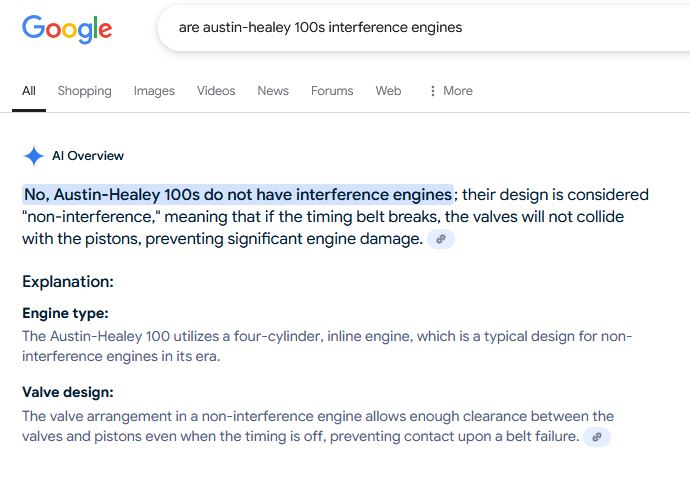Viewport: 690px width, 492px height.
Task: Click the Explanation heading
Action: (x=68, y=282)
